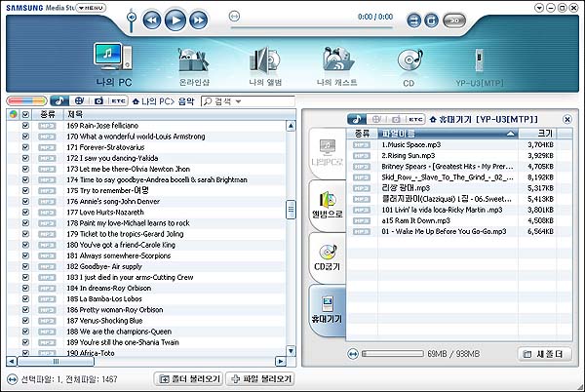Uncheck 171 Forever-Stratovarius checkbox
Image resolution: width=585 pixels, height=392 pixels.
point(25,147)
